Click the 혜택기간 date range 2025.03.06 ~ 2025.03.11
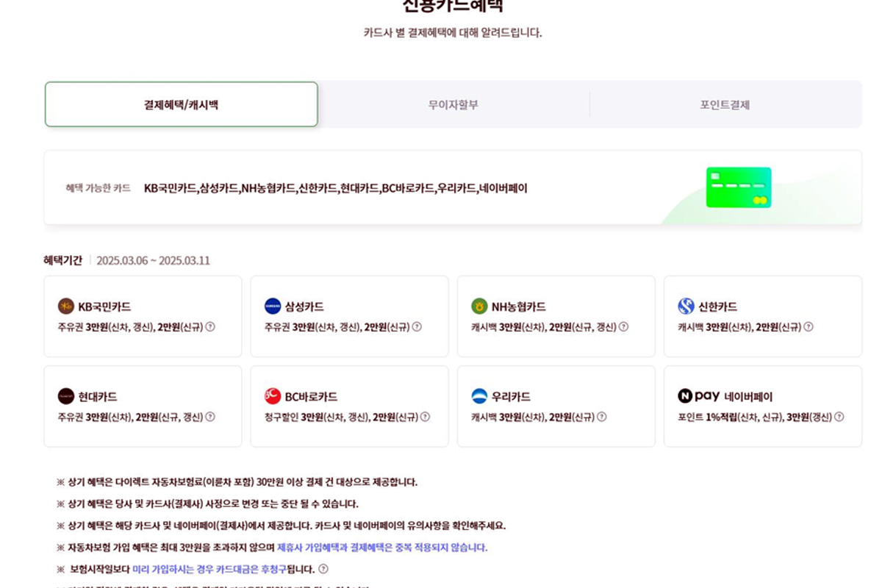Screen dimensions: 882x588 (153, 260)
